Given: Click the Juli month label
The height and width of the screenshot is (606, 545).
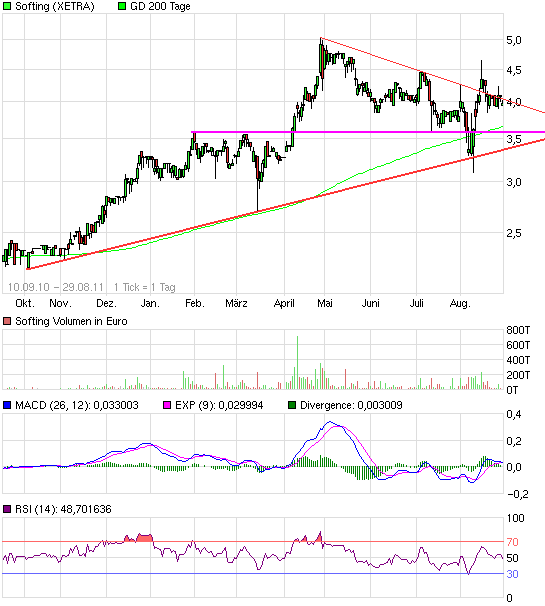Looking at the screenshot, I should pos(416,303).
